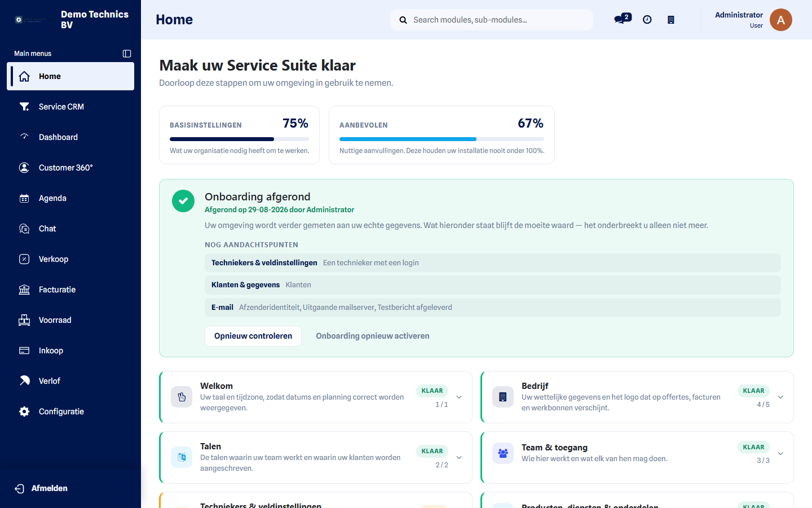The width and height of the screenshot is (812, 508).
Task: Expand the Welkom card chevron
Action: point(459,397)
